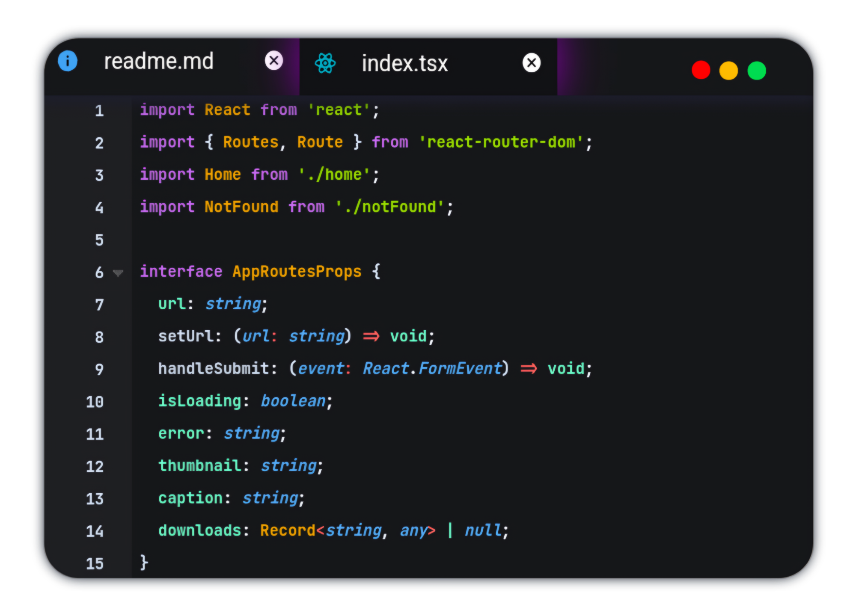Switch to the readme.md tab
856x616 pixels.
[x=159, y=61]
